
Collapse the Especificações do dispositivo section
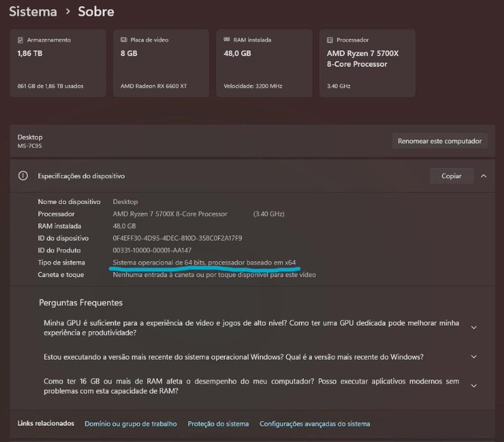tap(484, 176)
